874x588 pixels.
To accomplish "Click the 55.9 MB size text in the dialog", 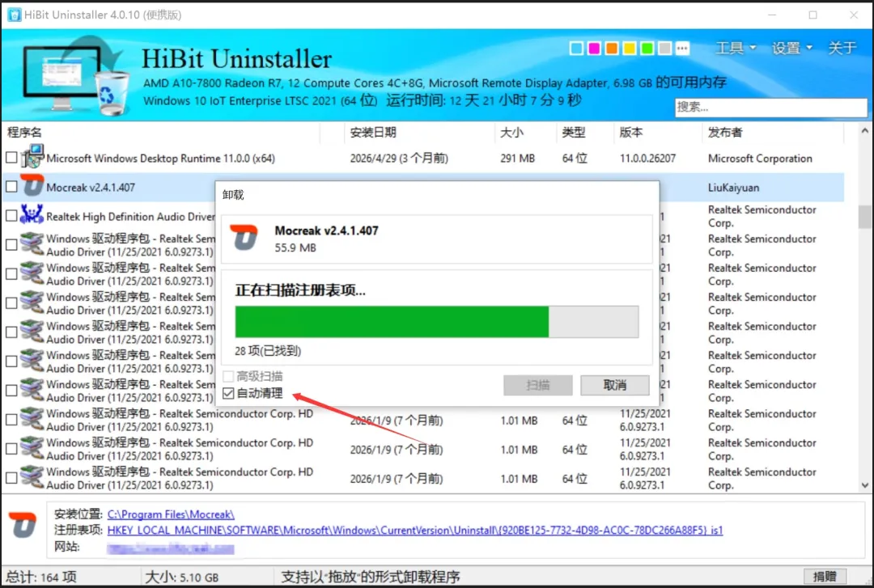I will pyautogui.click(x=295, y=247).
